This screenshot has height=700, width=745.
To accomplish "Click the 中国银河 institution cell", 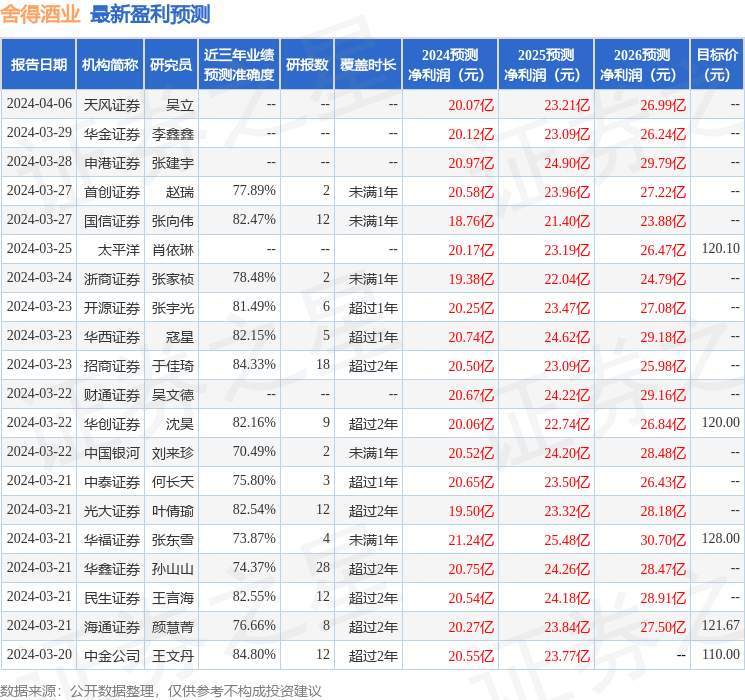I will [112, 453].
